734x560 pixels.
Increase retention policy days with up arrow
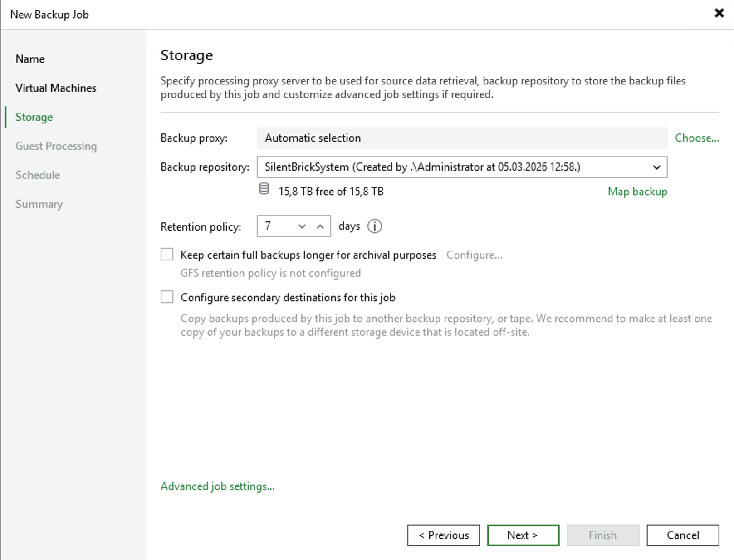(x=320, y=226)
